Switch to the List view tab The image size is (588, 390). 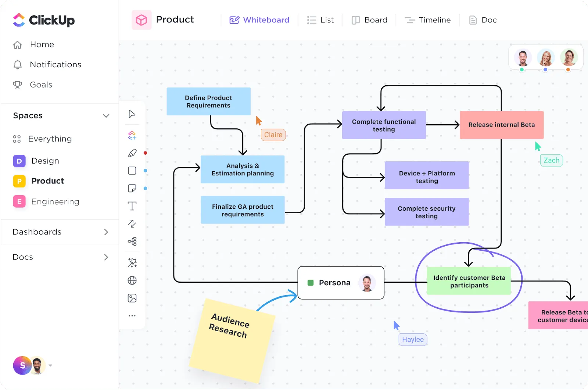320,20
